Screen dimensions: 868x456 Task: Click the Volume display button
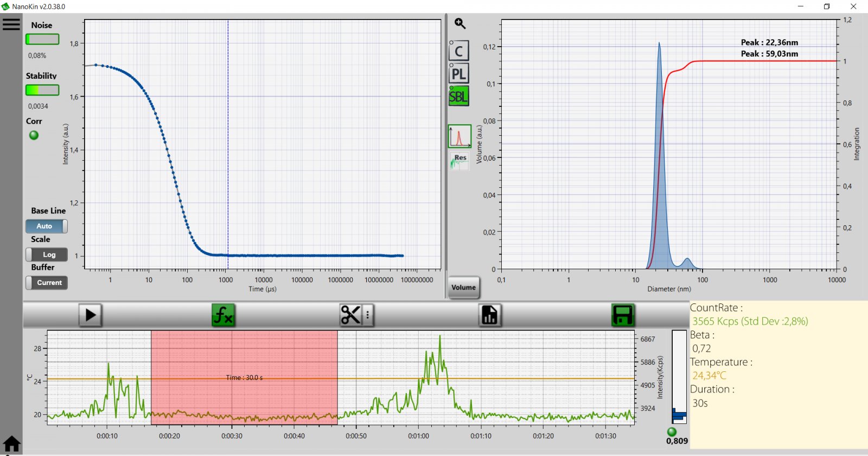[463, 288]
